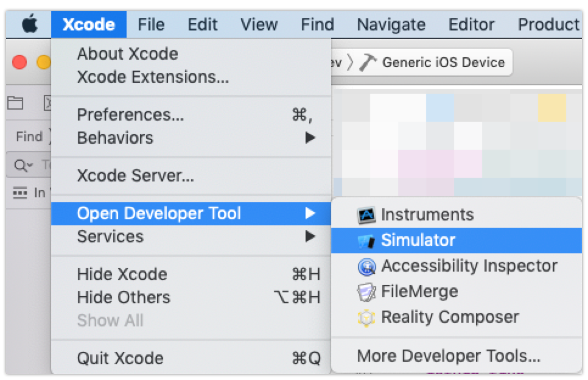Select the hammer build icon in scheme bar
This screenshot has width=588, height=380.
tap(368, 62)
